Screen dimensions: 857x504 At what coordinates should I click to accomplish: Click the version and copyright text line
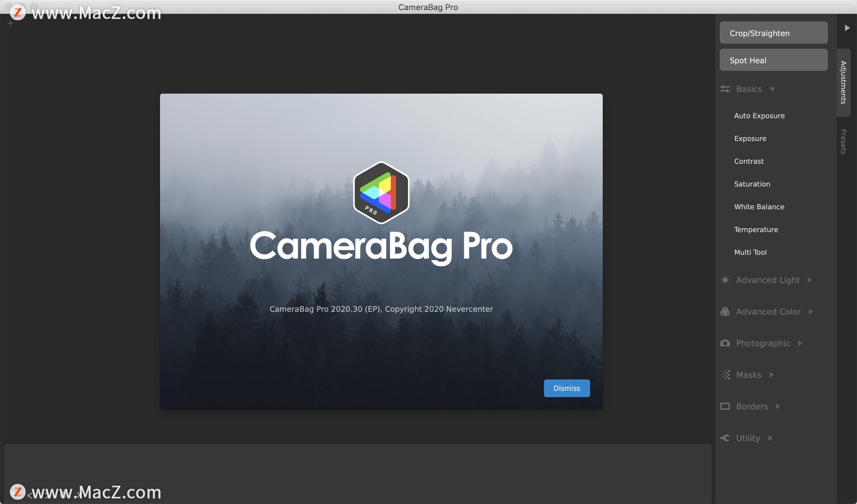(x=381, y=309)
